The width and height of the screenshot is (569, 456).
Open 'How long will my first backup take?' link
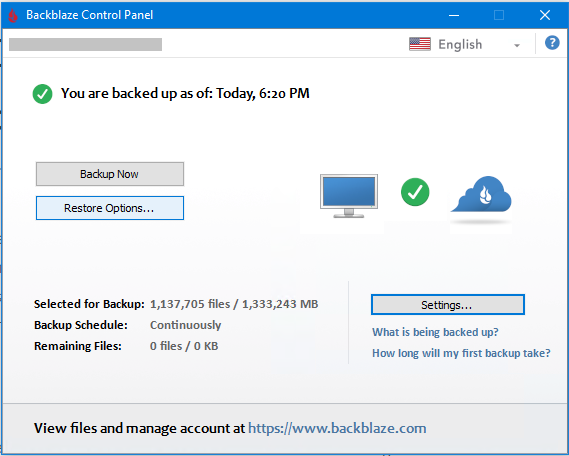(x=461, y=353)
